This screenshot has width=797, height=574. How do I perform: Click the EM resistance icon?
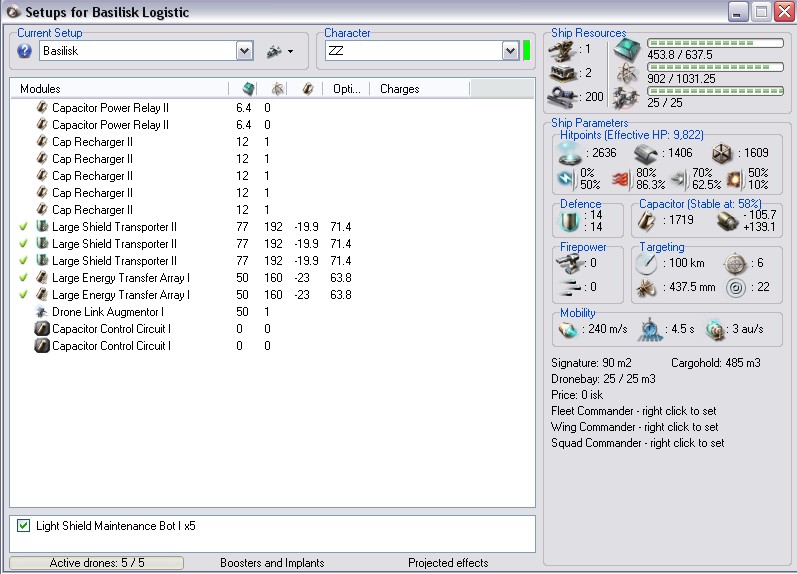click(566, 179)
